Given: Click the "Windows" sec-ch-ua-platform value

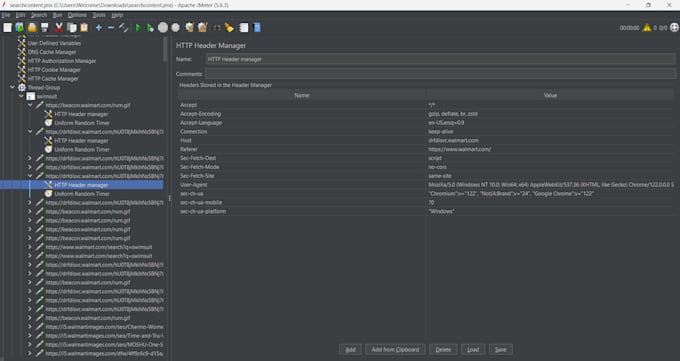Looking at the screenshot, I should [550, 211].
